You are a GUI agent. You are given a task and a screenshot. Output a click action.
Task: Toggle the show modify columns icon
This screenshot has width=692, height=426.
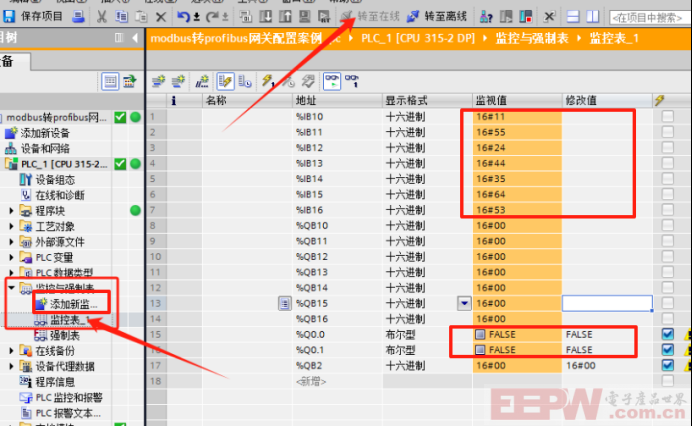tap(225, 81)
